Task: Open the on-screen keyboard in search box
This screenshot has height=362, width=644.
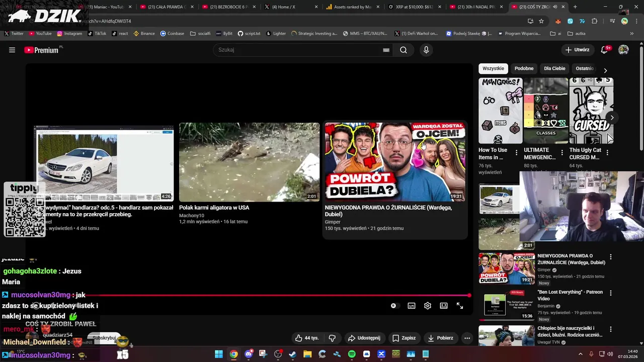Action: point(386,50)
